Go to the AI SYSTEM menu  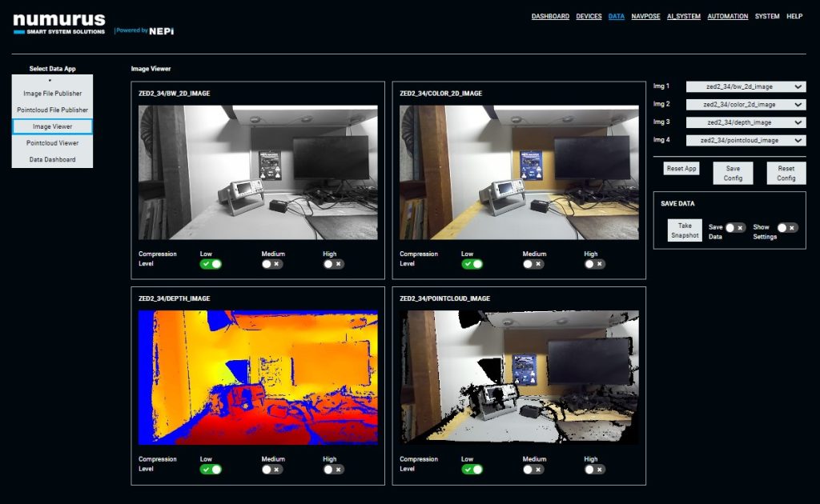(683, 17)
